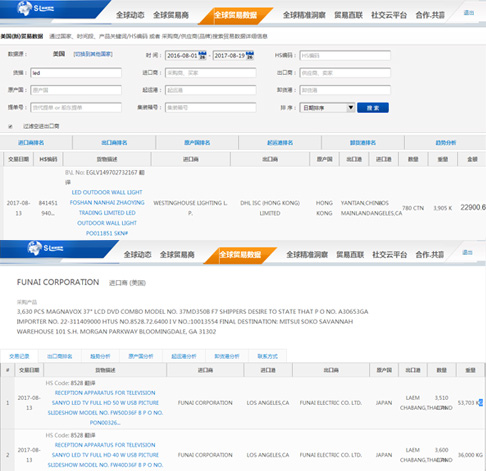The image size is (486, 471).
Task: Click the globe logo in top header
Action: coord(24,8)
